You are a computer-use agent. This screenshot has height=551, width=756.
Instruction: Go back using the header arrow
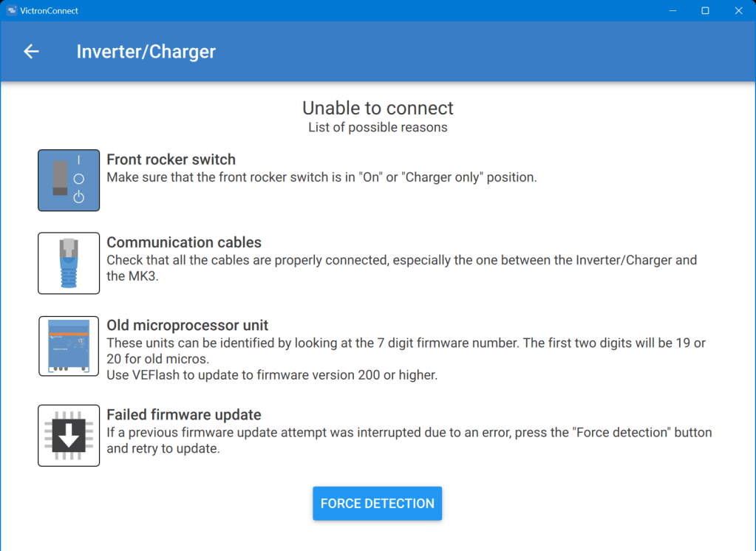point(31,52)
